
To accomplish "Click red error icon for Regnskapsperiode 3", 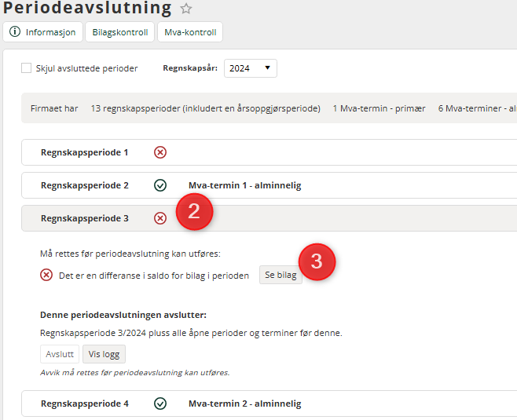I will (160, 218).
